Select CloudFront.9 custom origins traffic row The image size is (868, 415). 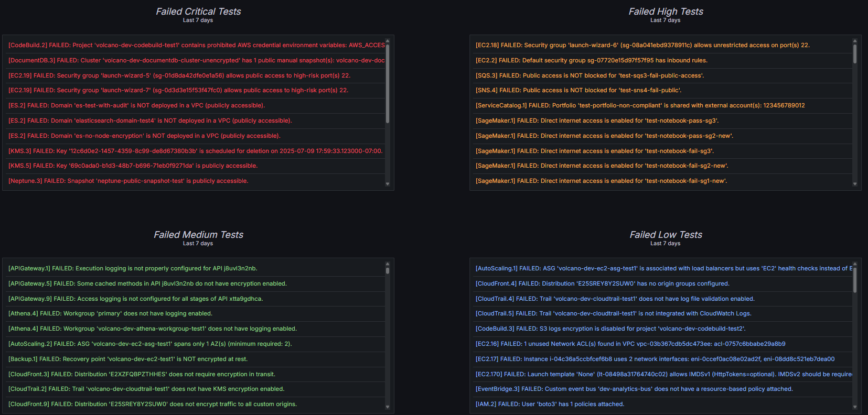[194, 404]
